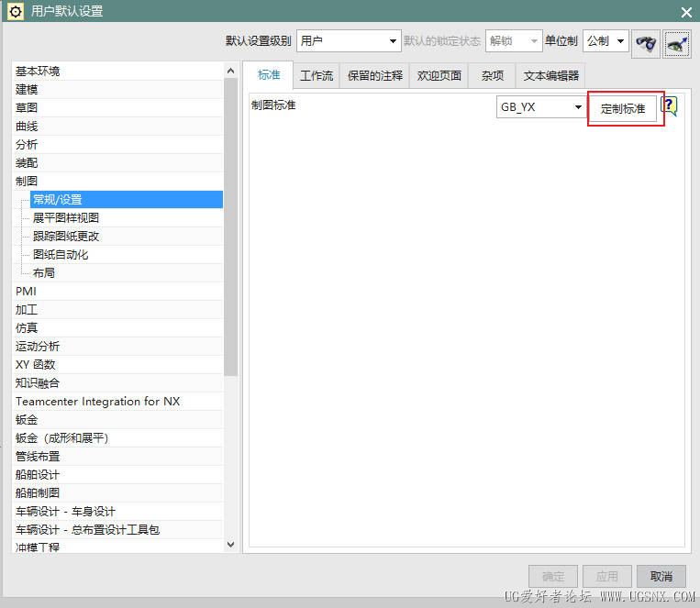Select 管线布置 in the category list
The image size is (700, 608).
pyautogui.click(x=117, y=456)
